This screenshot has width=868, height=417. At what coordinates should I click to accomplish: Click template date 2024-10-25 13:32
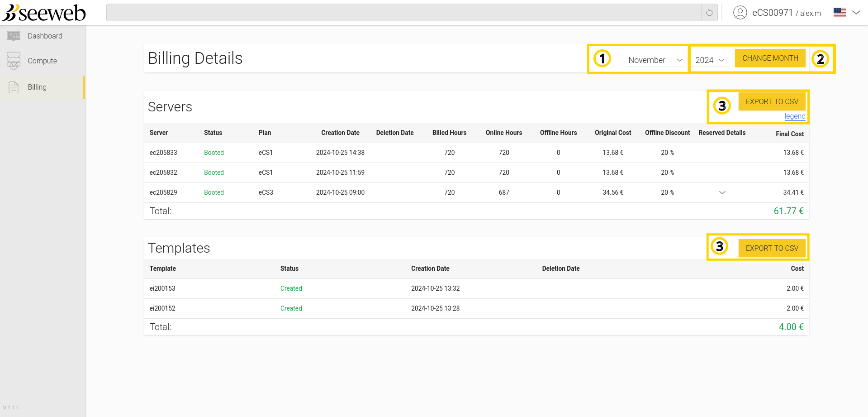(x=435, y=288)
